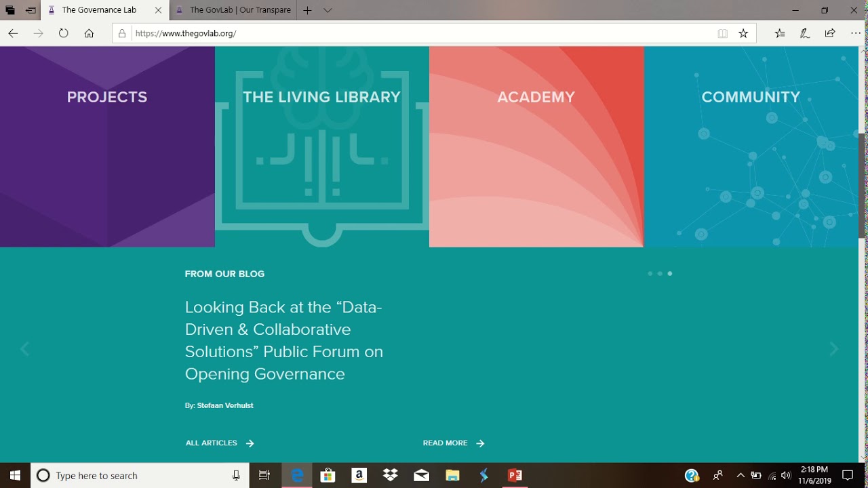Screen dimensions: 868x488
Task: Click the From Our Blog heading
Action: pos(224,274)
